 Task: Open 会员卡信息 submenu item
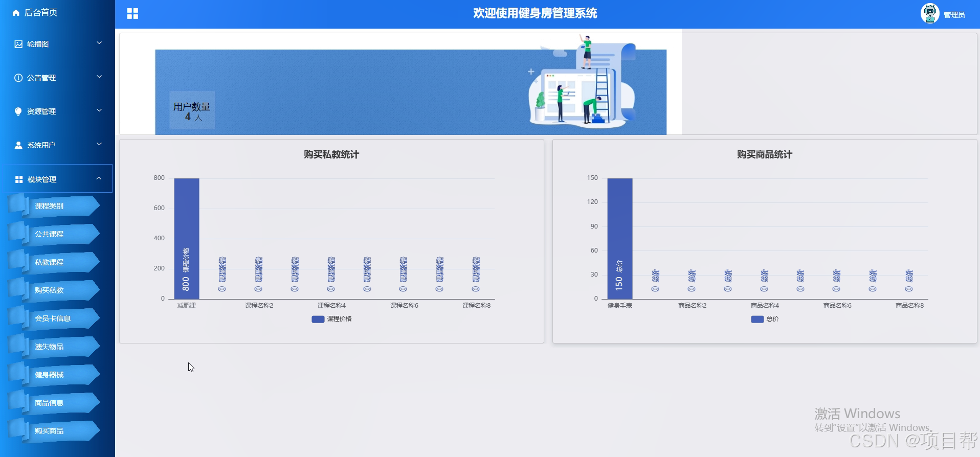[x=54, y=318]
